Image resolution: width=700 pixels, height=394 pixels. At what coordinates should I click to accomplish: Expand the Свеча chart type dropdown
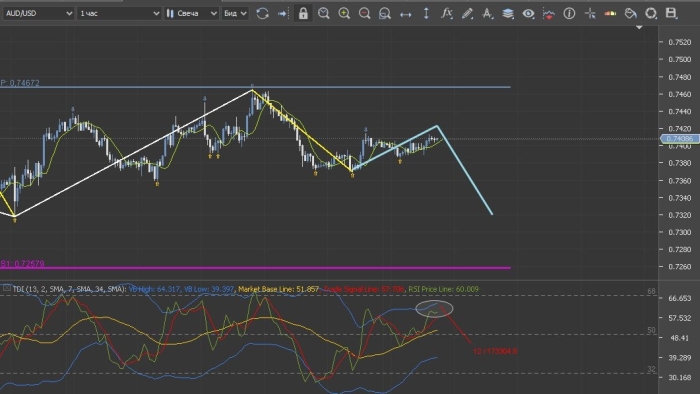click(x=192, y=13)
